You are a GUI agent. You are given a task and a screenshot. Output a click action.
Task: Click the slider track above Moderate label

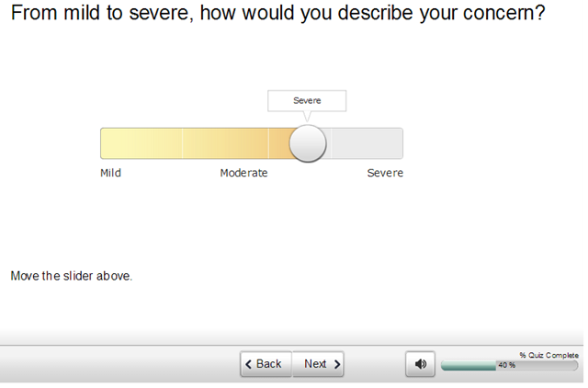click(226, 143)
